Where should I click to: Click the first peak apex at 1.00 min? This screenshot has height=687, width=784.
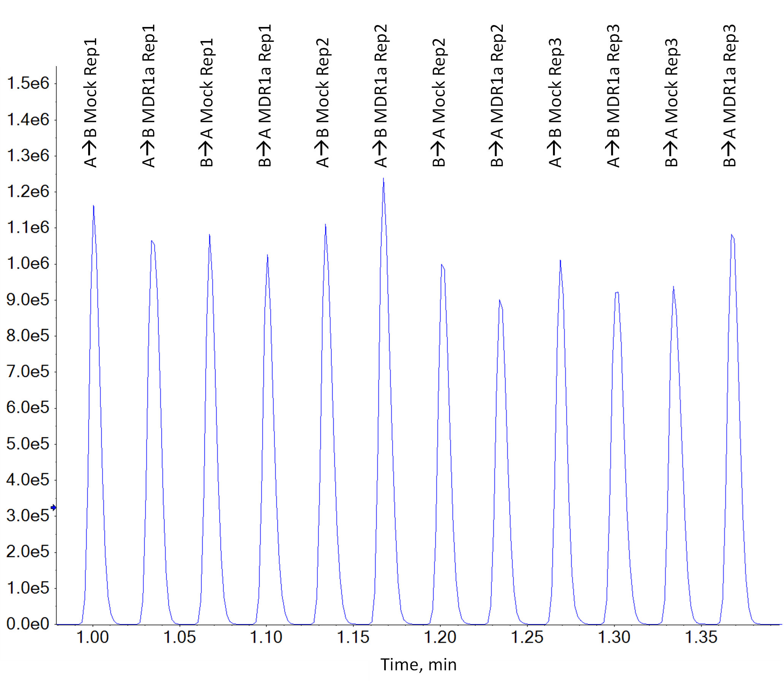93,206
